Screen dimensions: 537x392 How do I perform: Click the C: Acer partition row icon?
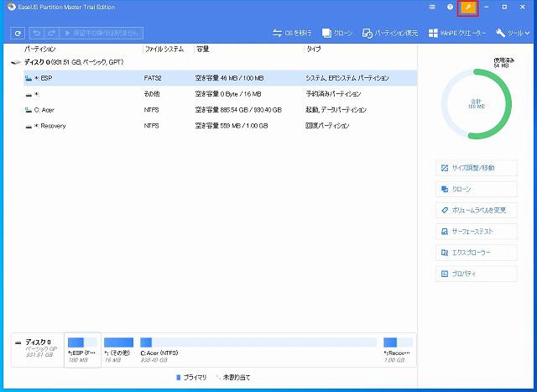pyautogui.click(x=29, y=110)
